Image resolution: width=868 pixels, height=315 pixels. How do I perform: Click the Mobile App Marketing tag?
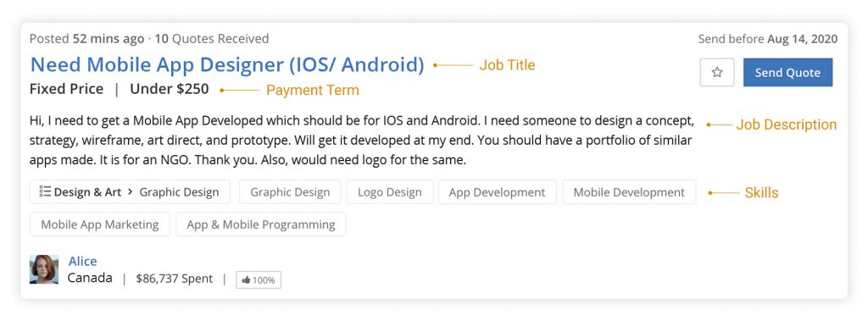pyautogui.click(x=100, y=224)
